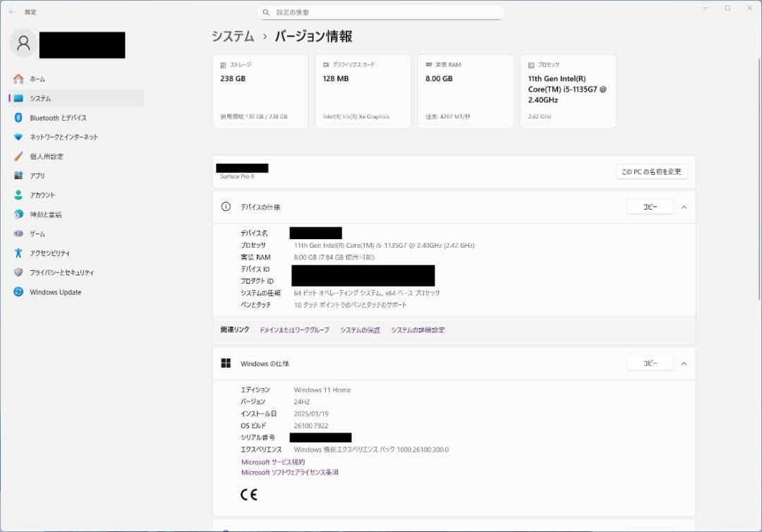
Task: Open Windows Update in the sidebar
Action: 76,292
